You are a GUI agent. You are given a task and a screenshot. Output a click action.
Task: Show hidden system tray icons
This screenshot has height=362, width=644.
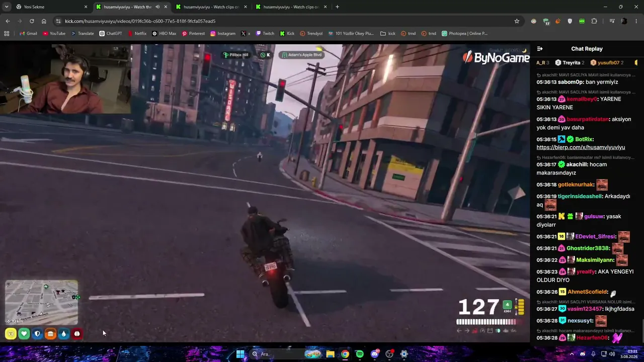pos(572,354)
